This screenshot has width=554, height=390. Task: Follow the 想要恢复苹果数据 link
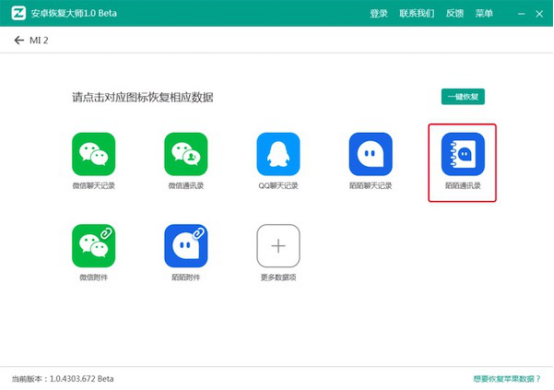click(507, 379)
